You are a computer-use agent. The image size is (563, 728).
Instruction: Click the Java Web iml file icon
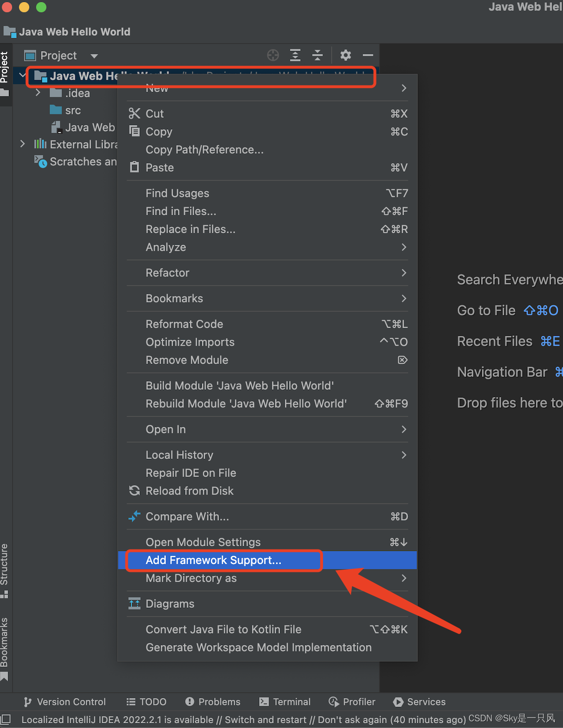[x=56, y=127]
